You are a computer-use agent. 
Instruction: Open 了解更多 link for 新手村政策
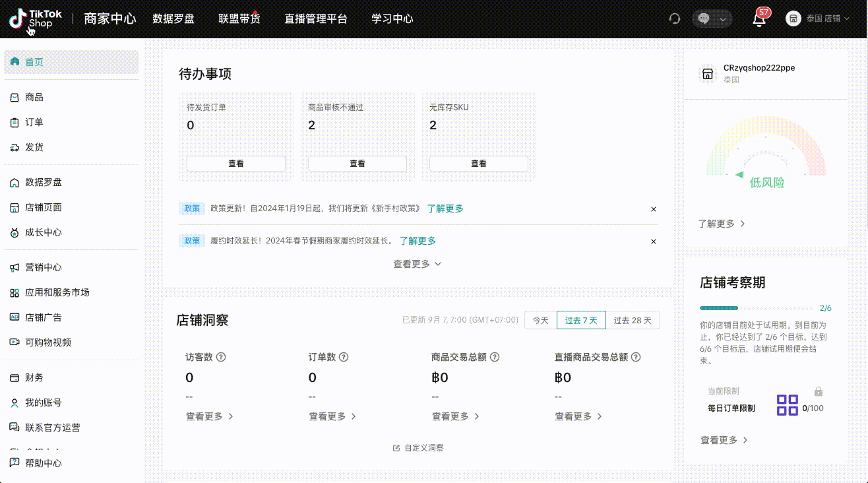pos(445,209)
